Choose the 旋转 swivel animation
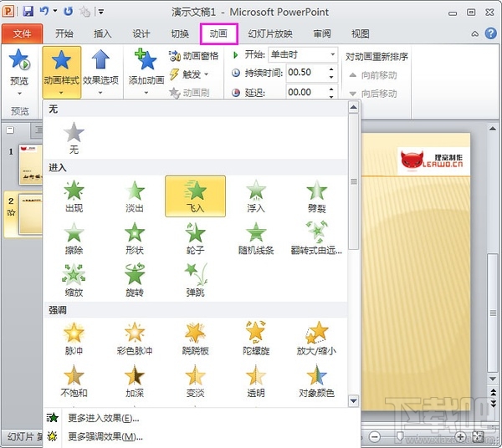Viewport: 502px width, 448px height. point(135,281)
